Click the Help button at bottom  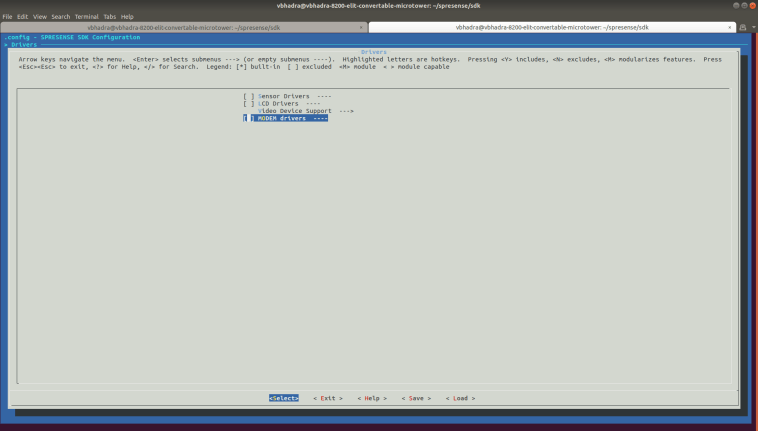[372, 398]
